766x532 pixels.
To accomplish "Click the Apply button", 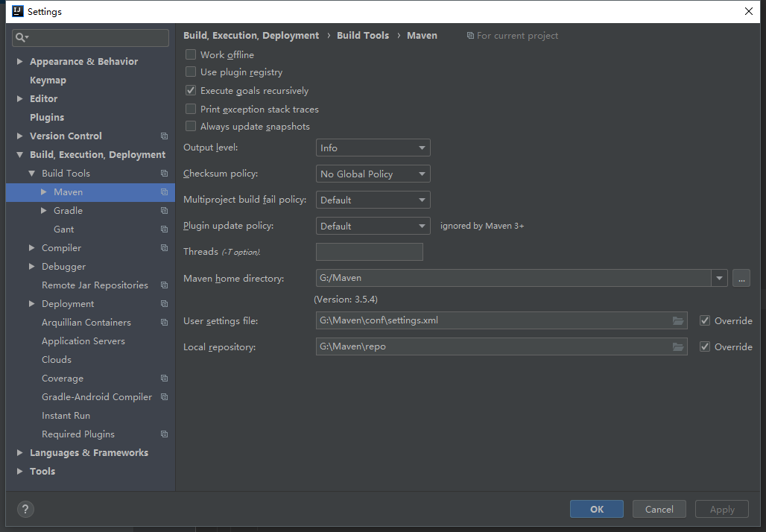I will (x=722, y=509).
